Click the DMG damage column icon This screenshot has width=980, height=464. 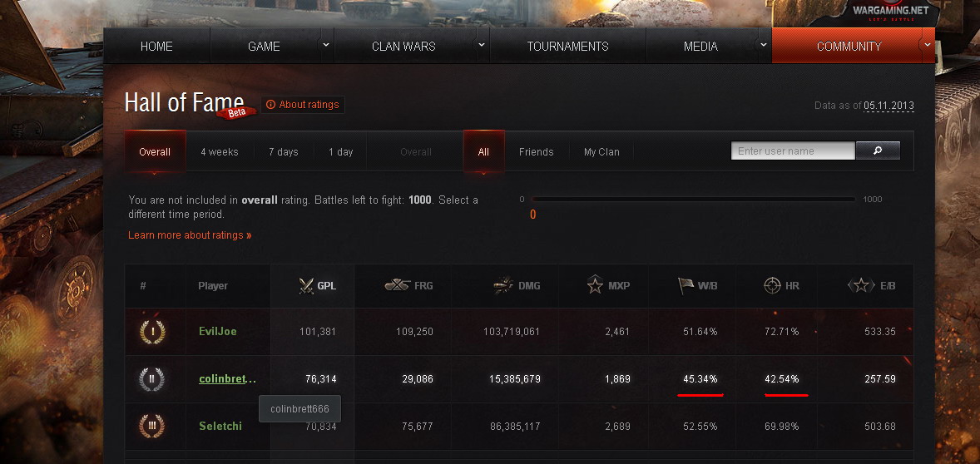(x=502, y=285)
